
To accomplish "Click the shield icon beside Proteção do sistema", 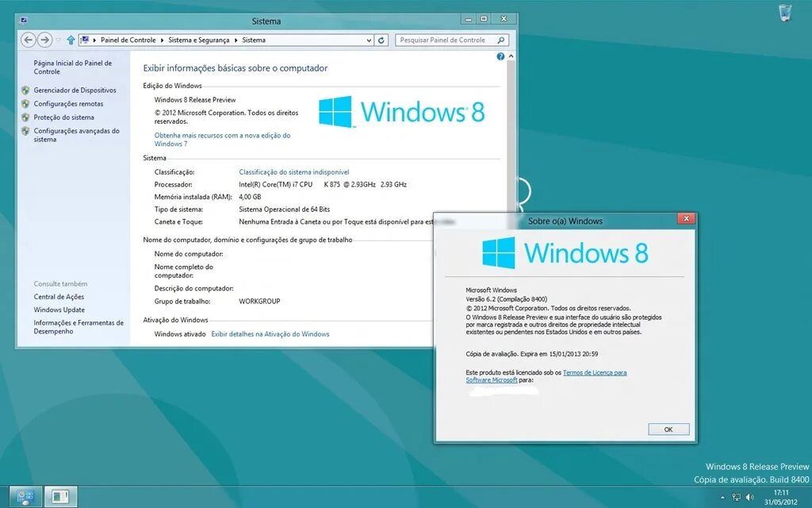I will pyautogui.click(x=25, y=117).
